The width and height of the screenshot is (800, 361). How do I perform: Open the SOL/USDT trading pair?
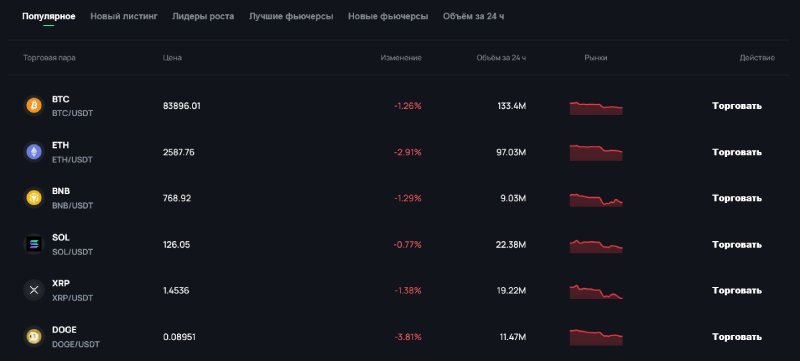point(72,252)
